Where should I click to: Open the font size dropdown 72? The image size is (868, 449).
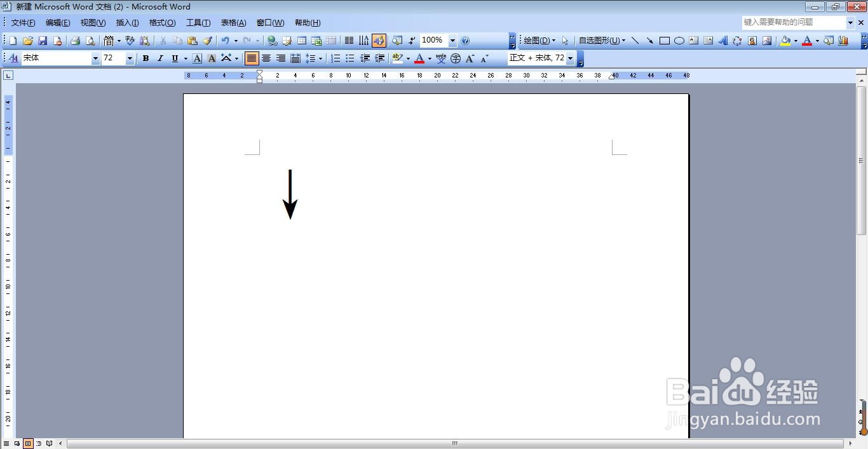tap(130, 58)
